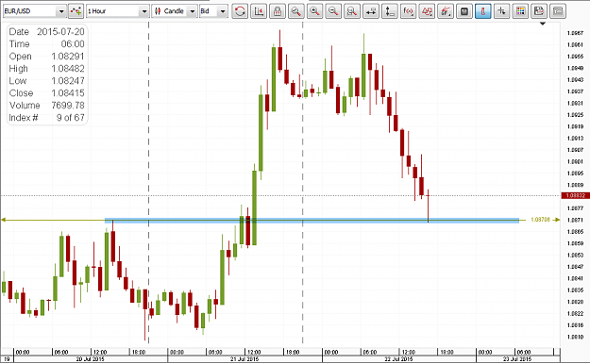Click the zoom to area icon
This screenshot has height=364, width=590.
[x=352, y=11]
